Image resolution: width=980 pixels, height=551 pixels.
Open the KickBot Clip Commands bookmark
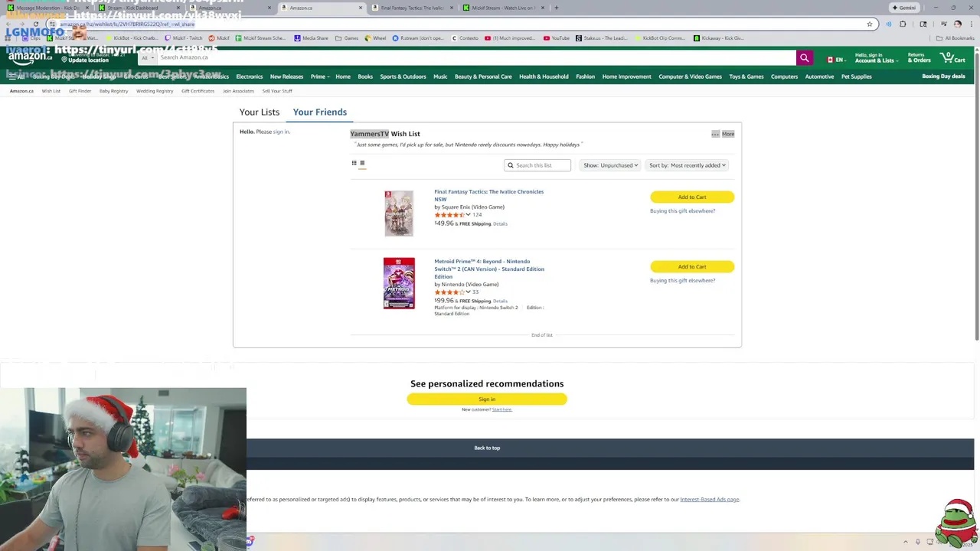(659, 37)
